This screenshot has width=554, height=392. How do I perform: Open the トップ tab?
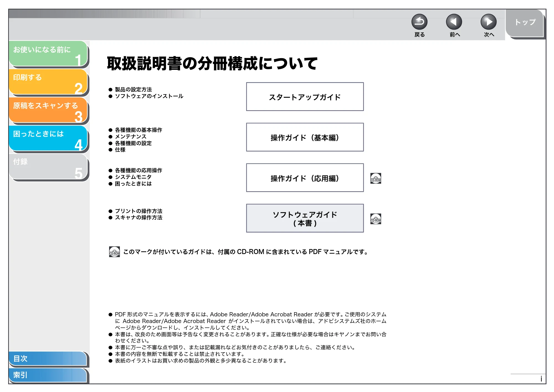(x=525, y=23)
